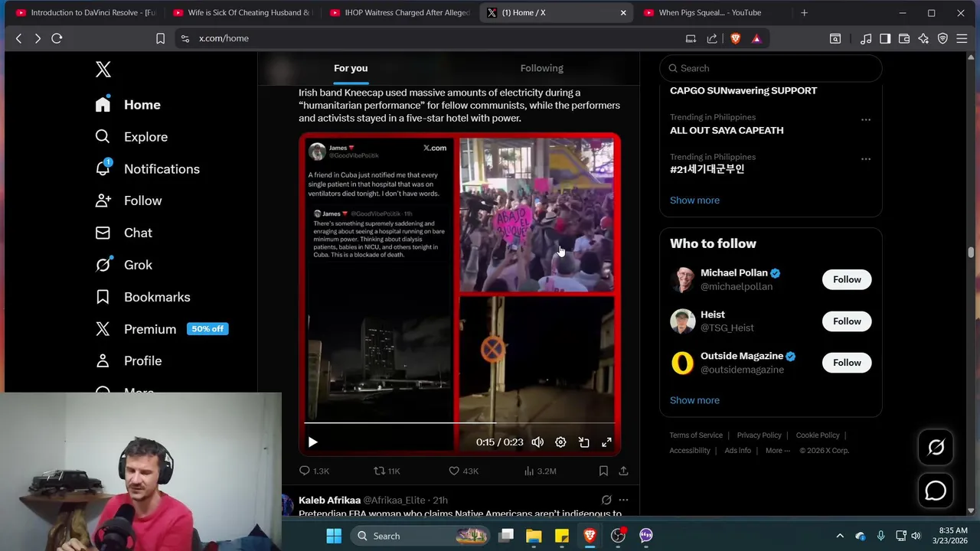Open a new browser tab
This screenshot has width=980, height=551.
[804, 12]
